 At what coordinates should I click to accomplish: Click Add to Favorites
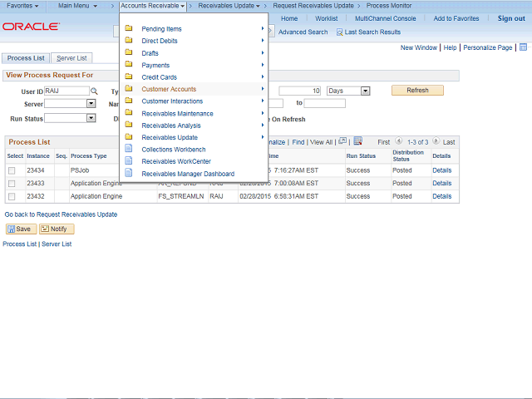point(456,18)
